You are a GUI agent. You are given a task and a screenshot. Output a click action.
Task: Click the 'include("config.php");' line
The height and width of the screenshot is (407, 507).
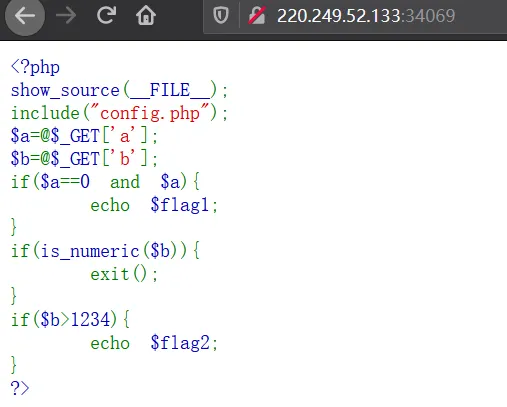coord(119,113)
